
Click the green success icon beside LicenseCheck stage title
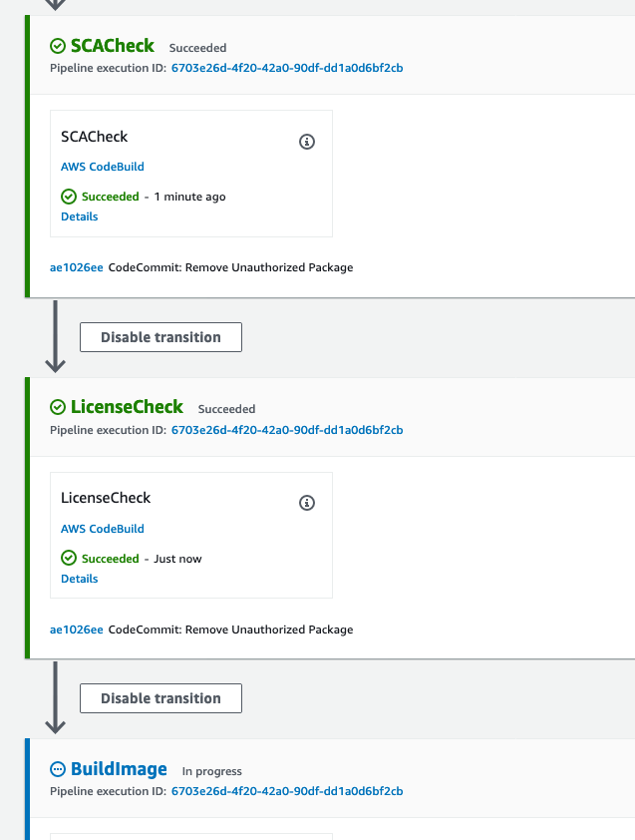pyautogui.click(x=58, y=407)
